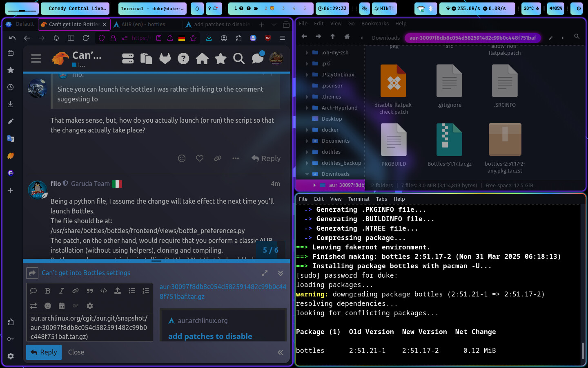588x368 pixels.
Task: Toggle browser sidebar panel button
Action: [71, 38]
